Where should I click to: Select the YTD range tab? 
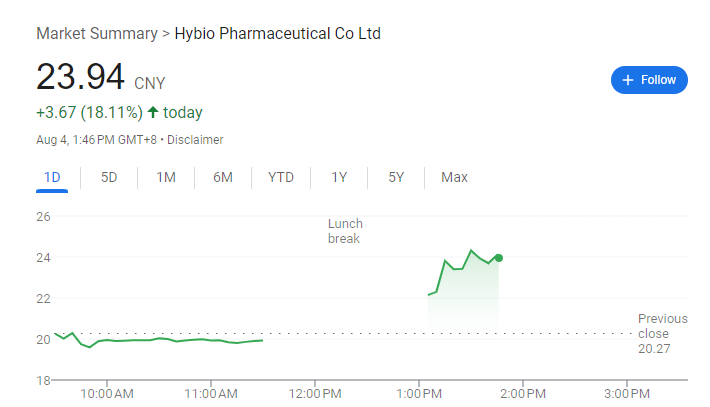coord(281,177)
